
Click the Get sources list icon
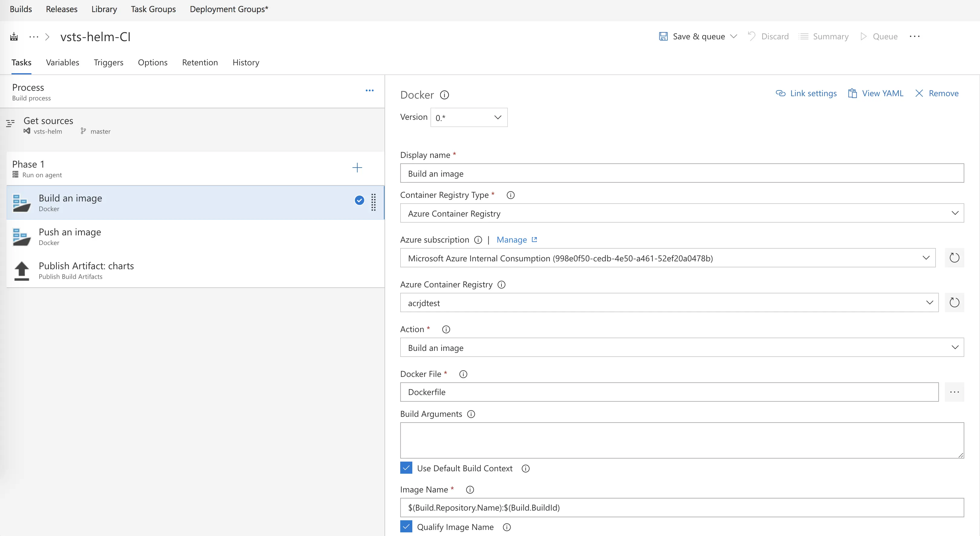click(10, 123)
